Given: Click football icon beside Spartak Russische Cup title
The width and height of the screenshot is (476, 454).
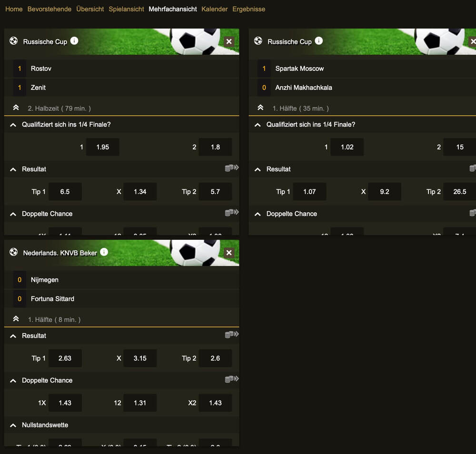Looking at the screenshot, I should pyautogui.click(x=258, y=40).
